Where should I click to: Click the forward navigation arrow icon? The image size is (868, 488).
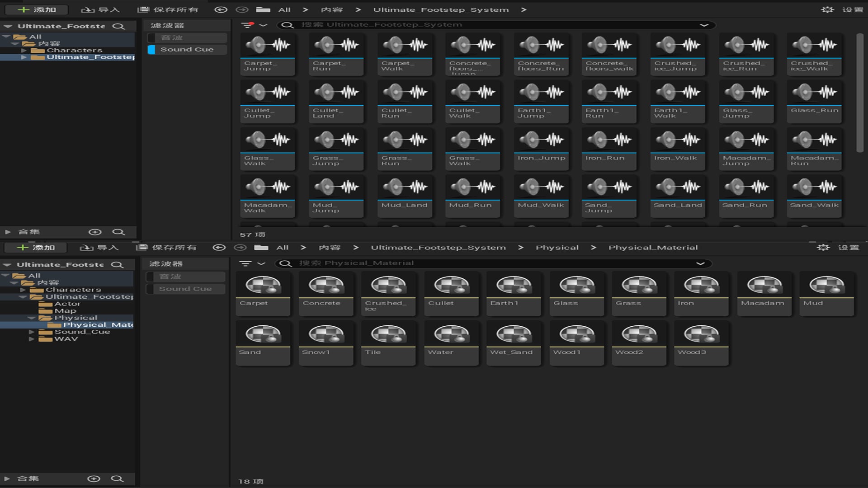point(243,9)
